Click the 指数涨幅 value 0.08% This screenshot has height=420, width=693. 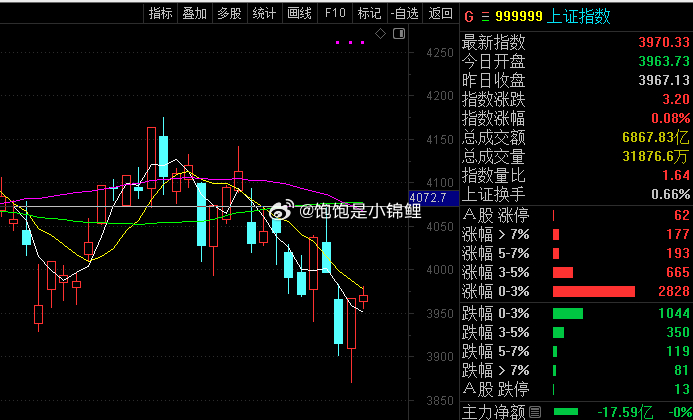[x=670, y=118]
